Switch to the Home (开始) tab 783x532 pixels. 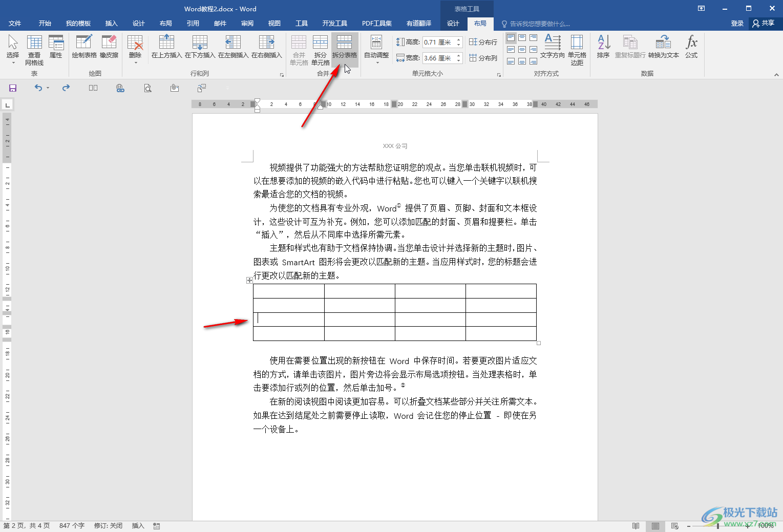click(x=45, y=24)
